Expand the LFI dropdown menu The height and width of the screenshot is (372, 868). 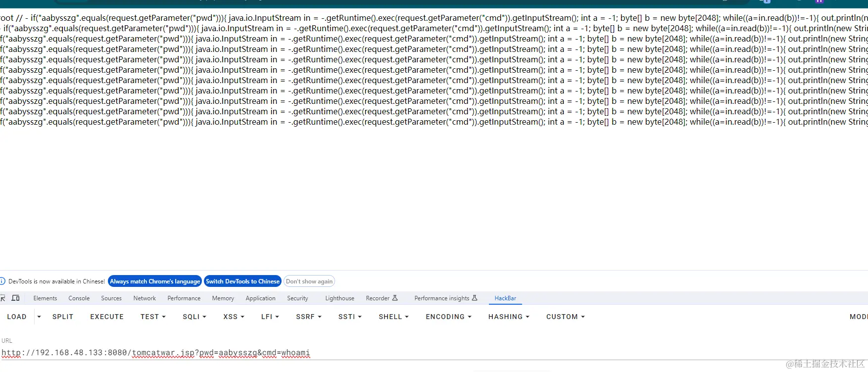[270, 317]
